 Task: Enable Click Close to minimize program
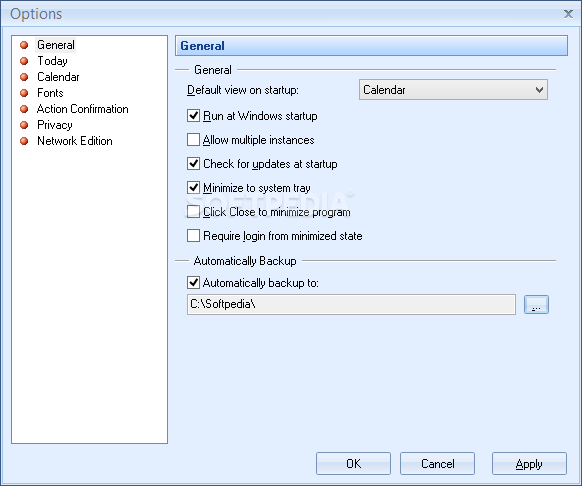tap(193, 212)
